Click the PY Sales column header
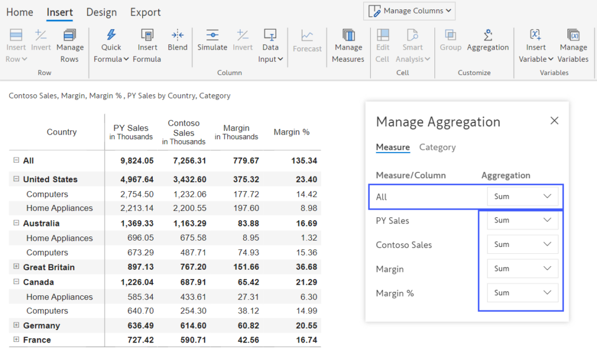The image size is (597, 364). pyautogui.click(x=131, y=132)
